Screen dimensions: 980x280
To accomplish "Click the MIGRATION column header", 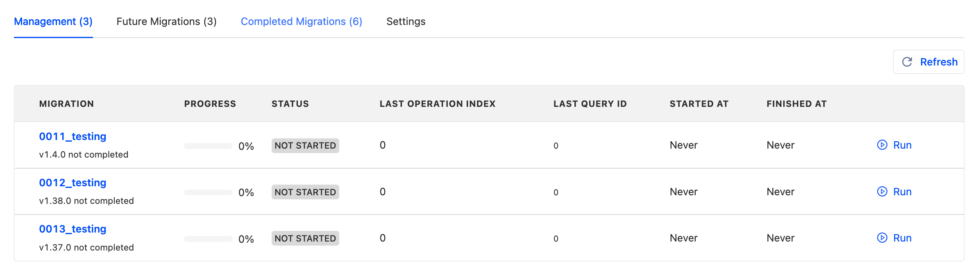I will [66, 104].
